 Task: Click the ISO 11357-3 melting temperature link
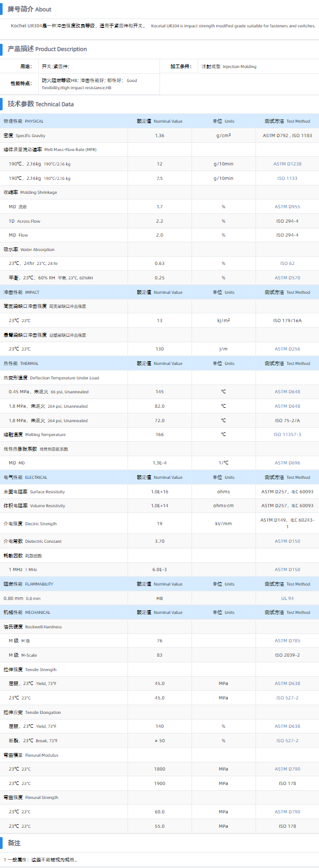pos(287,435)
